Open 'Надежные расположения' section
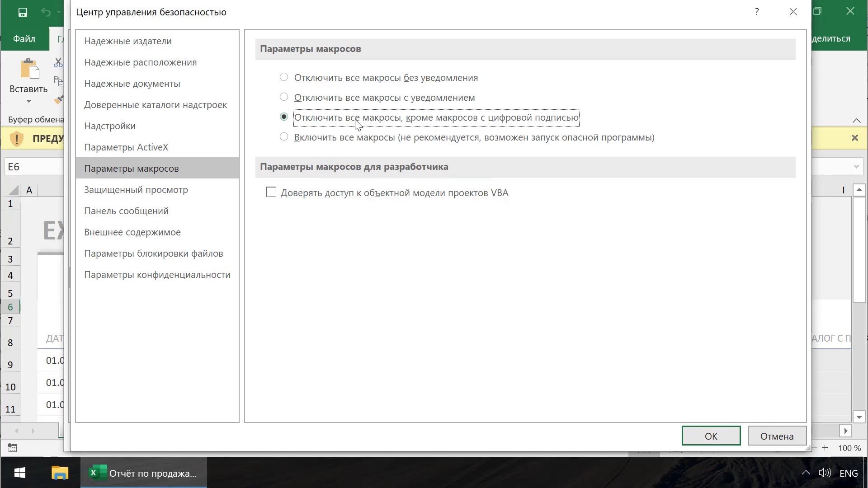The height and width of the screenshot is (488, 868). pos(157,62)
